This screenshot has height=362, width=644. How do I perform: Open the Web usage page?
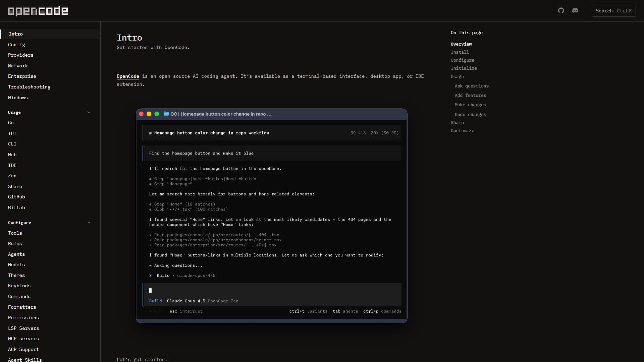[12, 155]
